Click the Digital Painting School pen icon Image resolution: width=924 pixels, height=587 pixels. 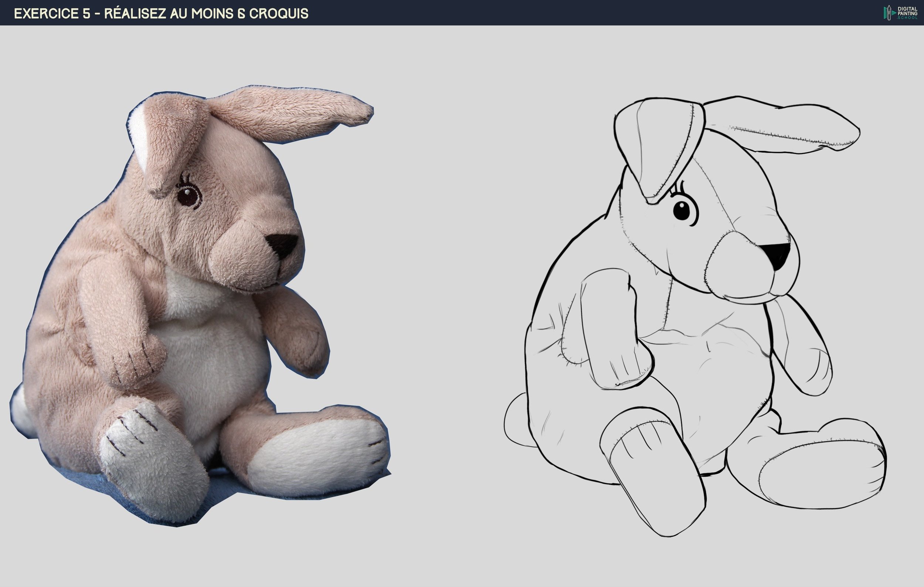tap(889, 13)
